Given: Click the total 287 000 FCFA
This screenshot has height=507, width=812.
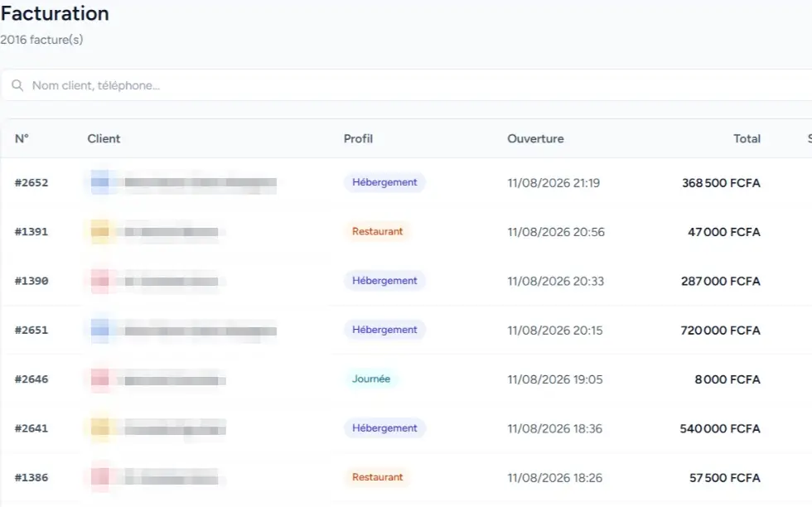Looking at the screenshot, I should (x=720, y=281).
